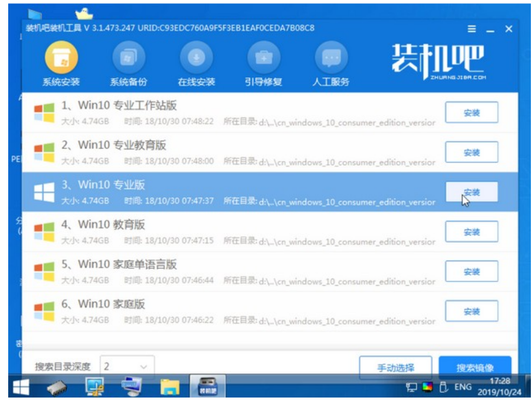Click the colorful display tray icon
This screenshot has height=403, width=532.
click(427, 387)
